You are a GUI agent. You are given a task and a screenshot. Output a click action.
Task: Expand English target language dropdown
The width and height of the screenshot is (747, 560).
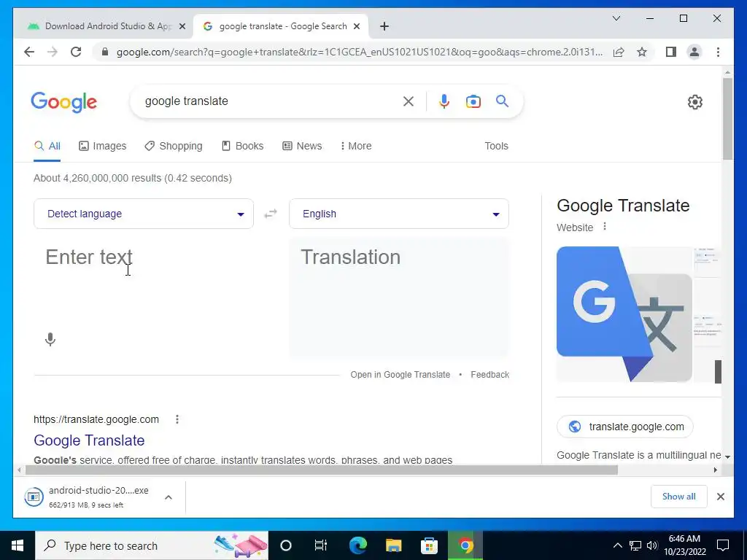399,214
